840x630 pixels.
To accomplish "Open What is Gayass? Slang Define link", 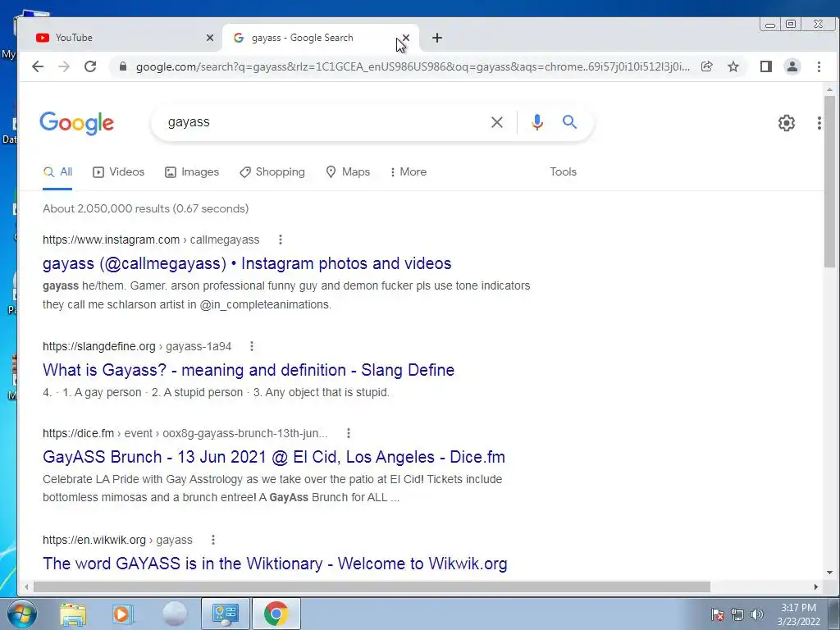I will pos(249,370).
